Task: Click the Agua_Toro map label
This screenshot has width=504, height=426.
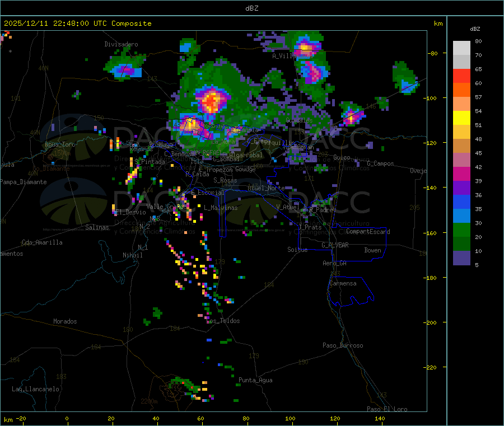Action: pyautogui.click(x=60, y=144)
